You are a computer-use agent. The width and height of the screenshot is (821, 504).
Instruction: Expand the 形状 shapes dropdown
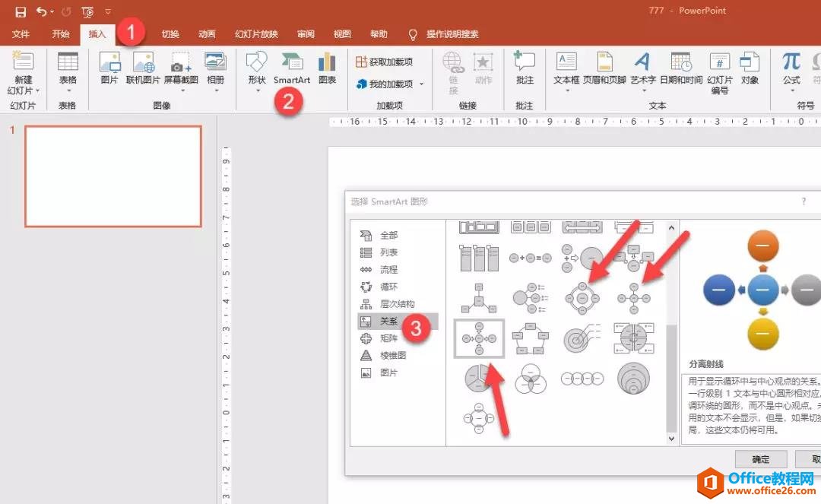(257, 90)
